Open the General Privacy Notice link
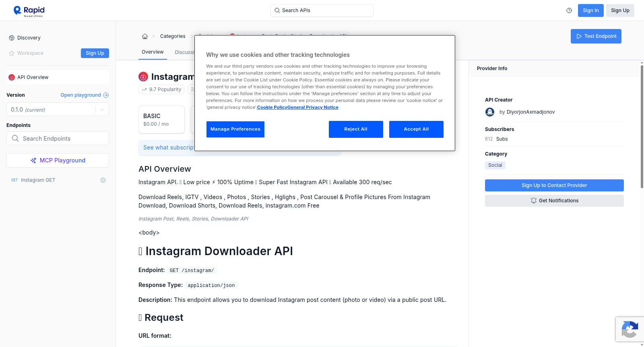This screenshot has width=644, height=347. (313, 107)
